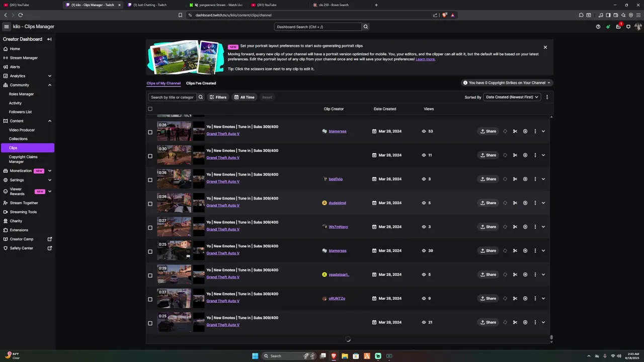Viewport: 644px width, 362px height.
Task: Open the Twitch notifications inbox icon
Action: [618, 27]
